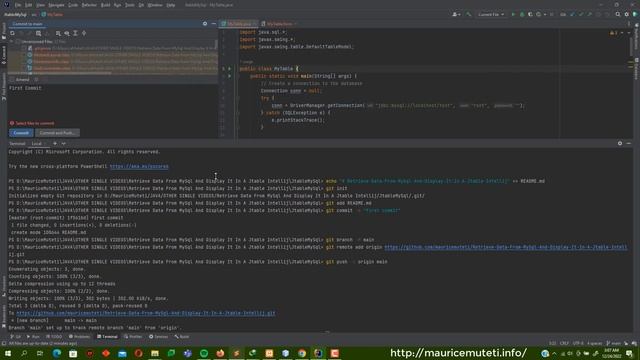Screen dimensions: 640x360
Task: Click the Commit button
Action: click(21, 133)
